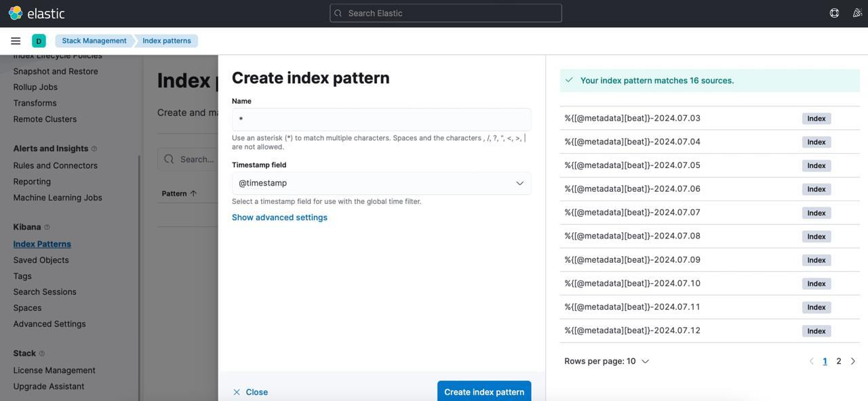Open Search Sessions in sidebar

point(45,292)
